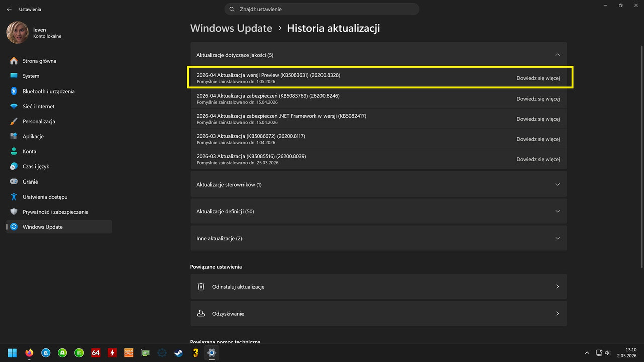Click the 2026-04 Aktualizacja zabezpieczeń (KB5083769) title

[x=268, y=96]
